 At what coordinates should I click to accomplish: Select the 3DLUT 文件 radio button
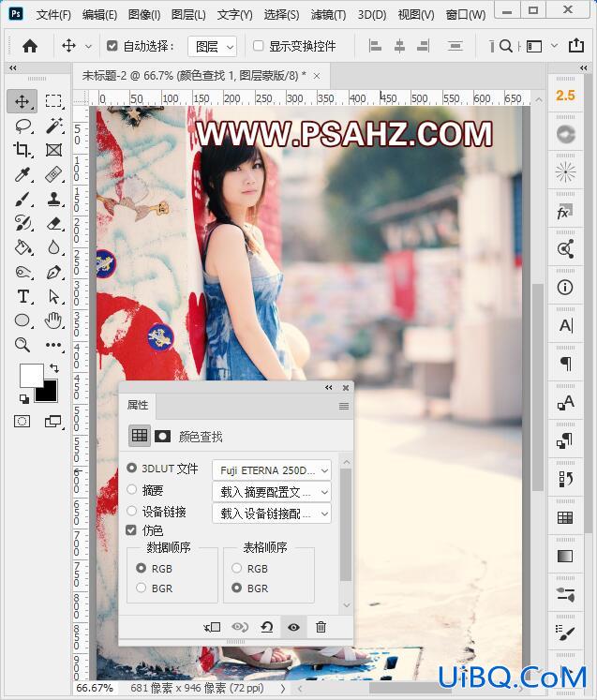coord(131,468)
